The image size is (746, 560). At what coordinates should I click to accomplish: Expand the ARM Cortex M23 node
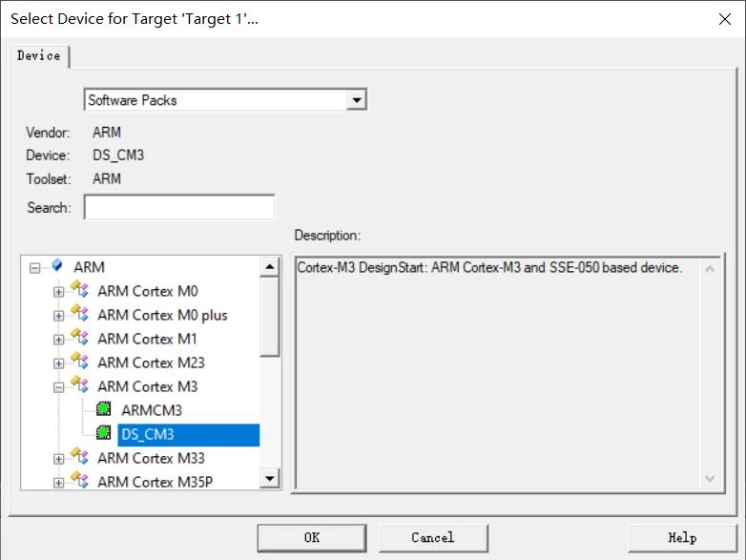click(58, 363)
